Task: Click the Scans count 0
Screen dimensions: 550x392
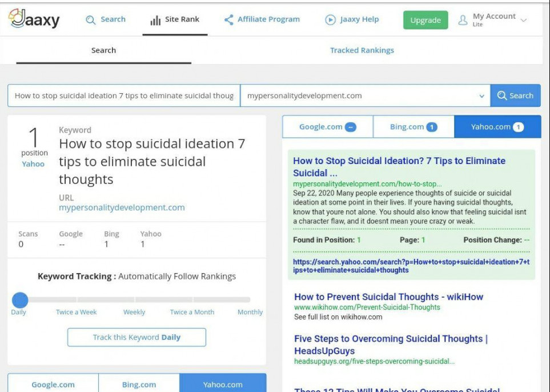Action: point(21,244)
